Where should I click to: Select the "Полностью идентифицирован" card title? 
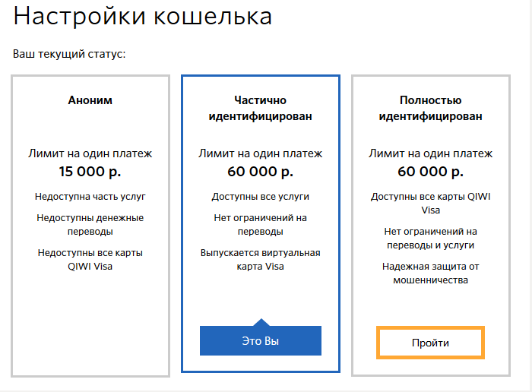click(430, 108)
